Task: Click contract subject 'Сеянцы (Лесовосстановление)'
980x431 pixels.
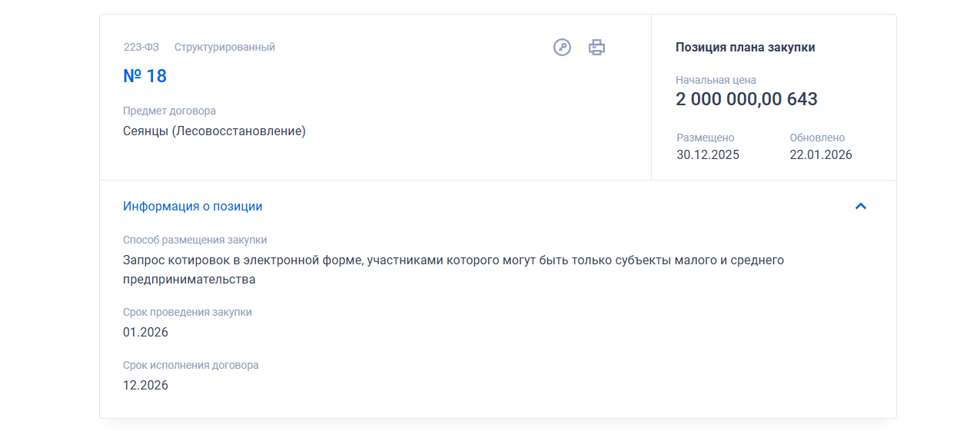Action: (214, 131)
